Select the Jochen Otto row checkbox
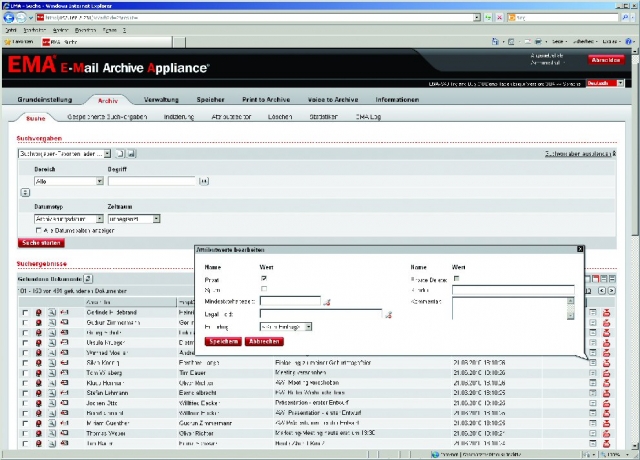This screenshot has width=640, height=460. coord(25,403)
